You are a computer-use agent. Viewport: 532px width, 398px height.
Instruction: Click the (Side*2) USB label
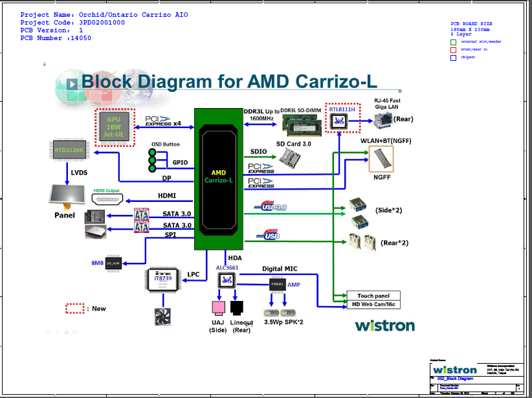(x=388, y=210)
